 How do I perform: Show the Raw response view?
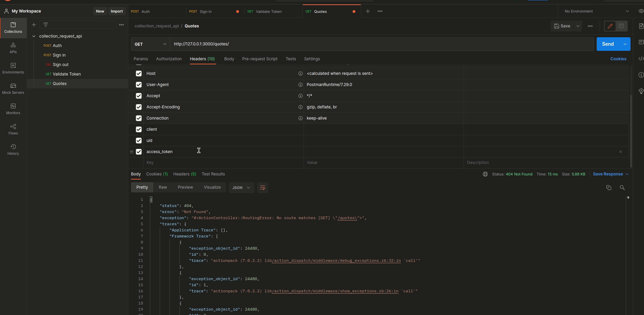point(163,187)
